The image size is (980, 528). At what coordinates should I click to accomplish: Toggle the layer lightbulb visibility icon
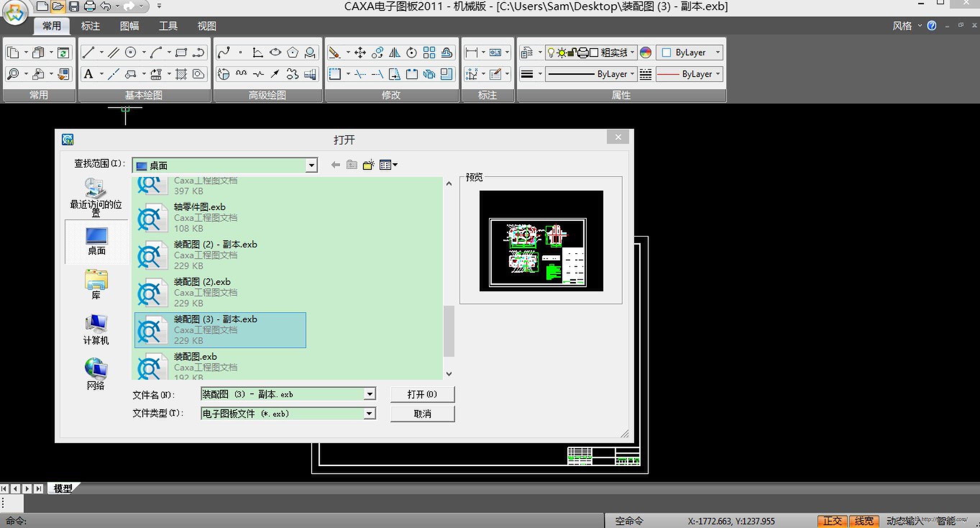(x=550, y=52)
